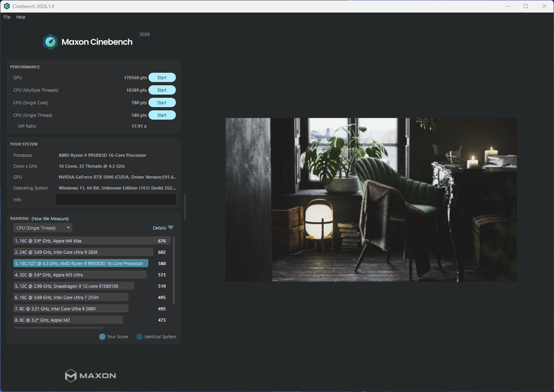Click the Your Score legend dot
This screenshot has height=392, width=554.
tap(102, 337)
